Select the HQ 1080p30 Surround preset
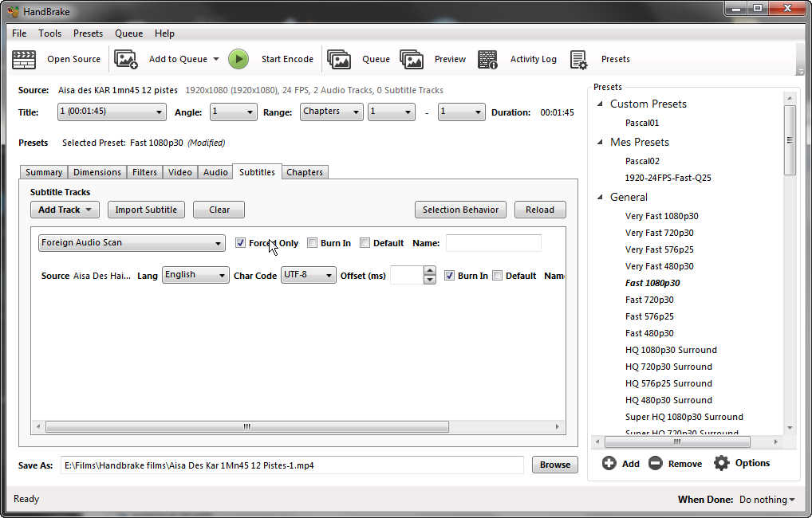This screenshot has height=518, width=812. tap(671, 350)
